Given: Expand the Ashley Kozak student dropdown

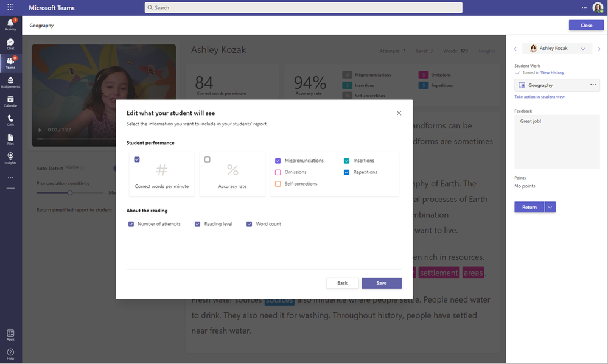Looking at the screenshot, I should coord(557,49).
